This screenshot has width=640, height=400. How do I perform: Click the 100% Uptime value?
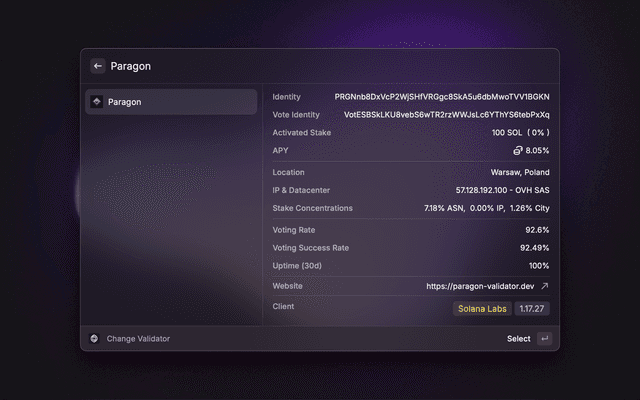(539, 266)
